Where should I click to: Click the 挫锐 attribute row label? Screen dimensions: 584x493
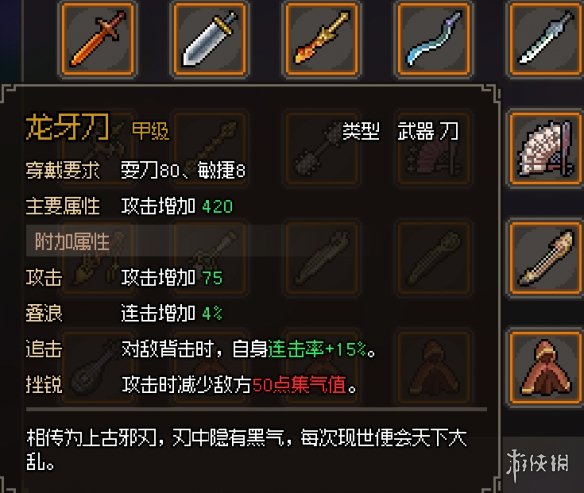click(44, 385)
